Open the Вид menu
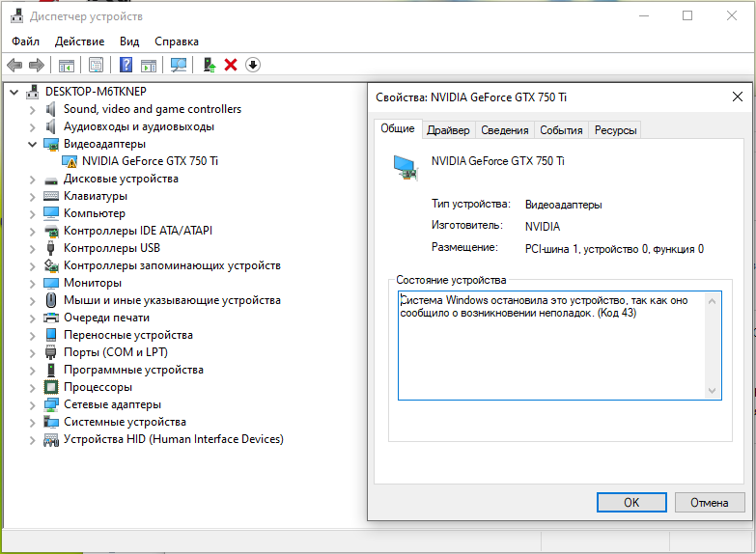The height and width of the screenshot is (554, 756). click(x=129, y=42)
